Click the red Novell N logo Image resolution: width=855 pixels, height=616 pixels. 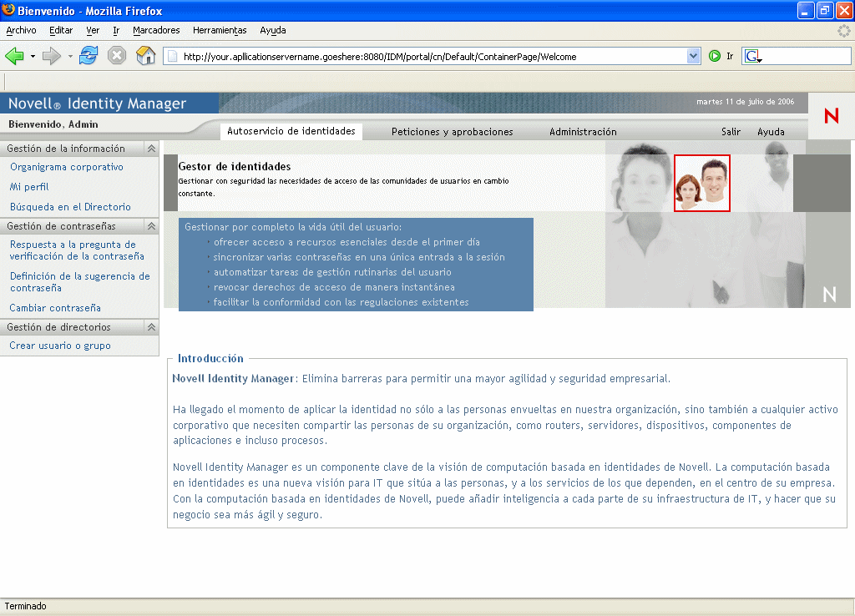[x=831, y=115]
